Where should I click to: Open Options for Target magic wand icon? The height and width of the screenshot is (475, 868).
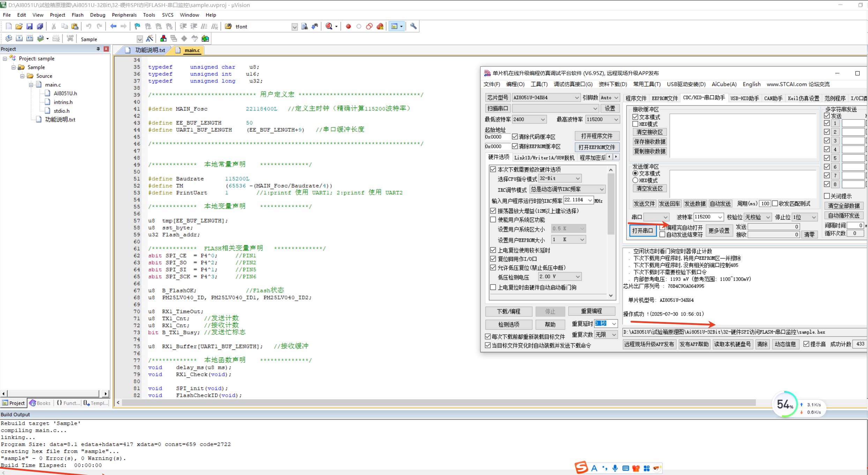pos(150,39)
